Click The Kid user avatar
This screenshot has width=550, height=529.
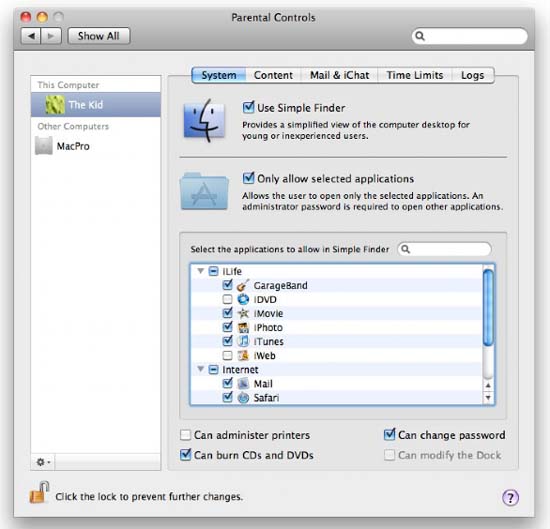55,105
